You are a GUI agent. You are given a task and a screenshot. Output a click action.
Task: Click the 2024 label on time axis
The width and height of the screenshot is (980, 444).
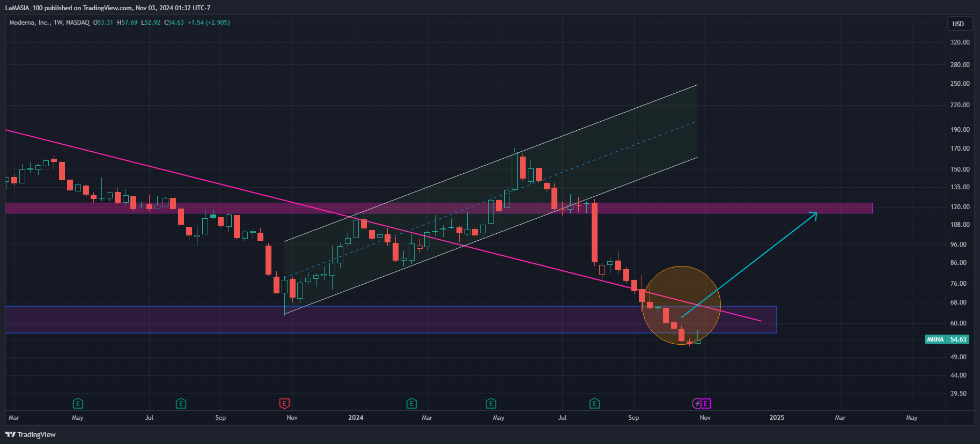click(356, 418)
